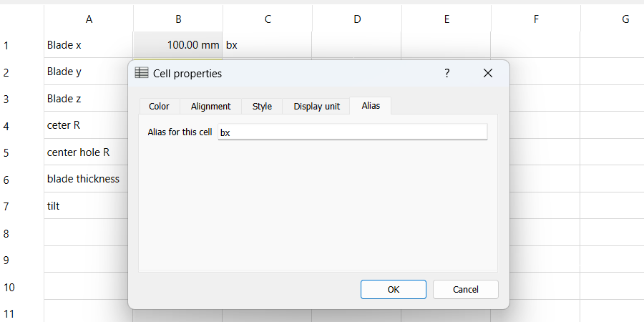Select column G header
The width and height of the screenshot is (644, 322).
tap(625, 19)
